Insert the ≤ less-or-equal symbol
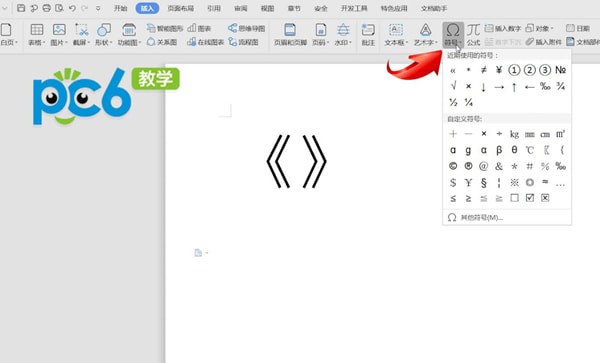 453,198
